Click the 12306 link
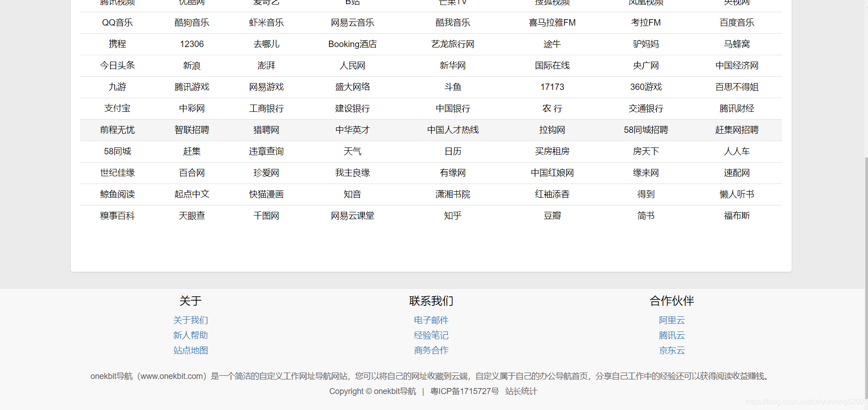Image resolution: width=868 pixels, height=410 pixels. point(192,44)
